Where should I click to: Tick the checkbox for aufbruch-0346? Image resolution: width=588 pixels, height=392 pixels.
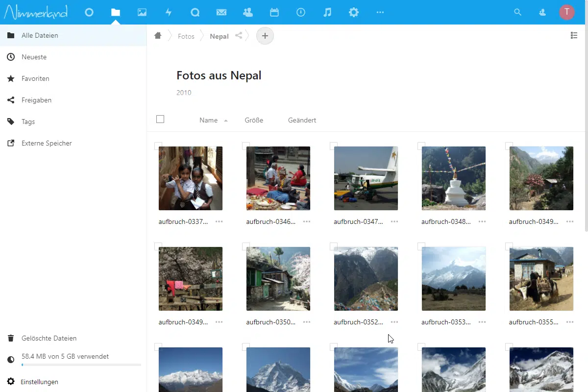tap(245, 146)
